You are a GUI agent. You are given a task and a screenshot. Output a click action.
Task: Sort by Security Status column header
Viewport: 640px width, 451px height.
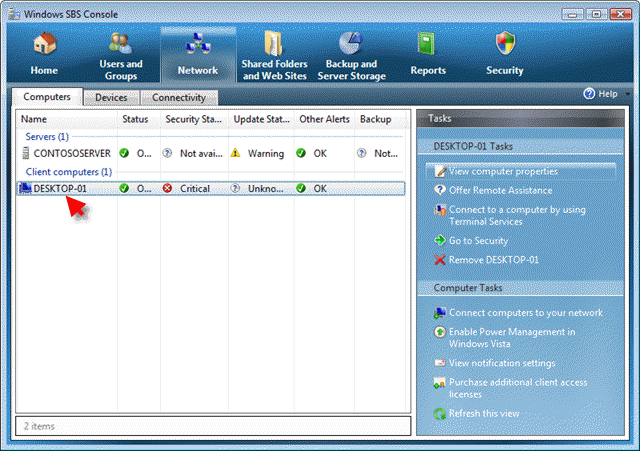194,119
